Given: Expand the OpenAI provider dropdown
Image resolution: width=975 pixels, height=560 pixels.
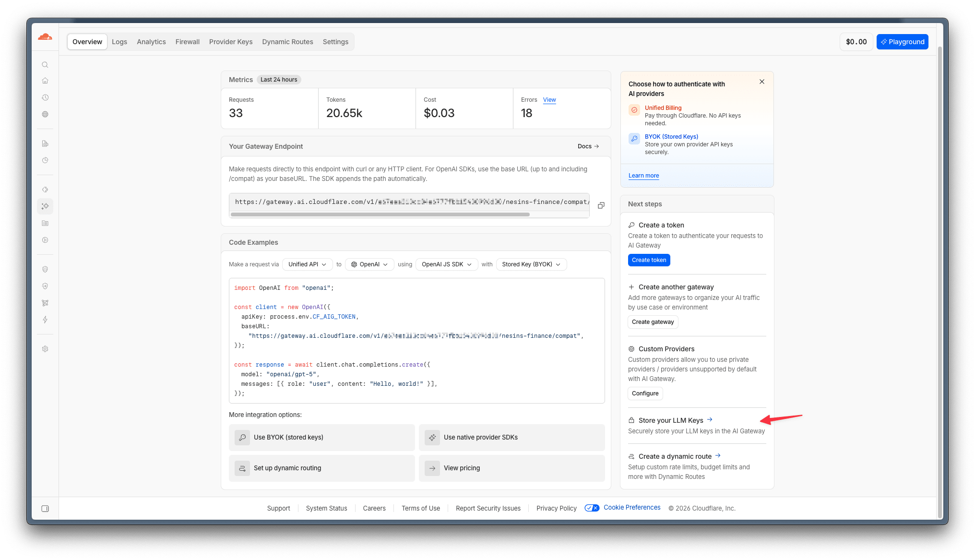Looking at the screenshot, I should point(369,264).
